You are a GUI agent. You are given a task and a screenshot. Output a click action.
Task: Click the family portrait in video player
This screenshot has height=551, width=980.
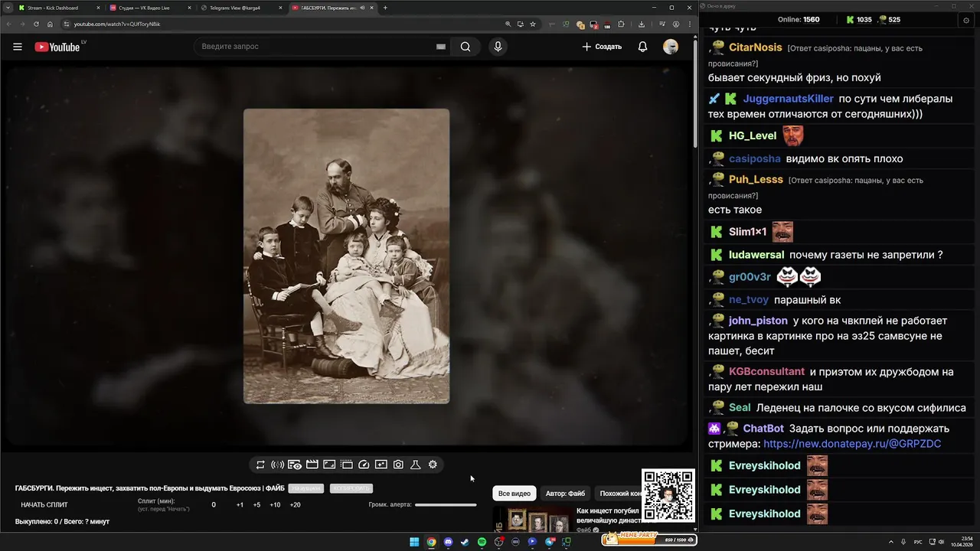tap(347, 256)
